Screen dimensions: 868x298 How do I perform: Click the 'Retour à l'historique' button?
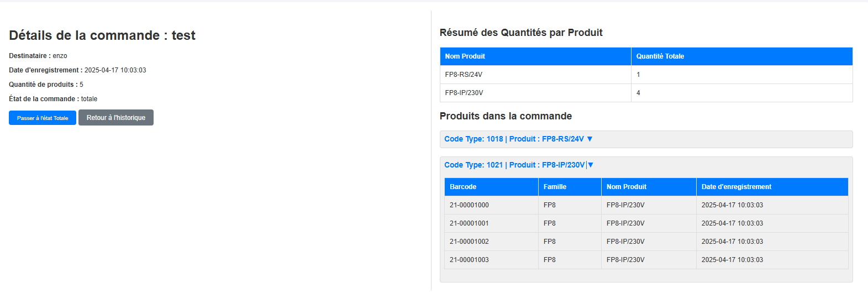tap(116, 118)
